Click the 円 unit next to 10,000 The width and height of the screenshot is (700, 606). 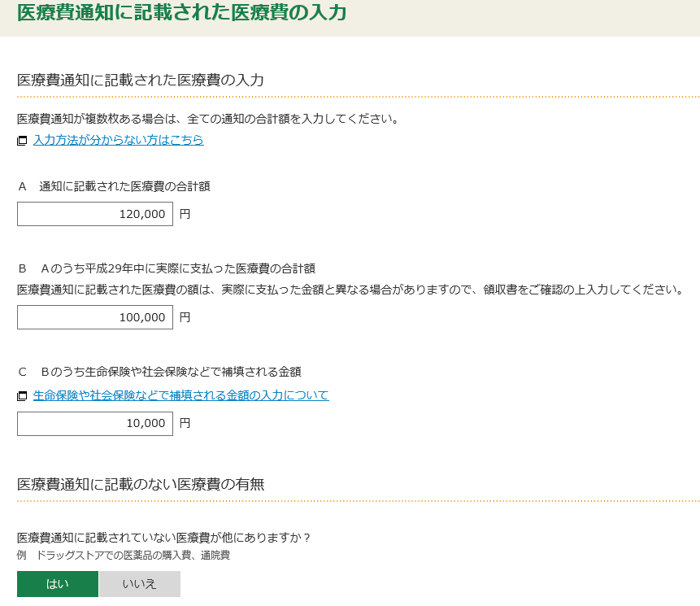185,423
